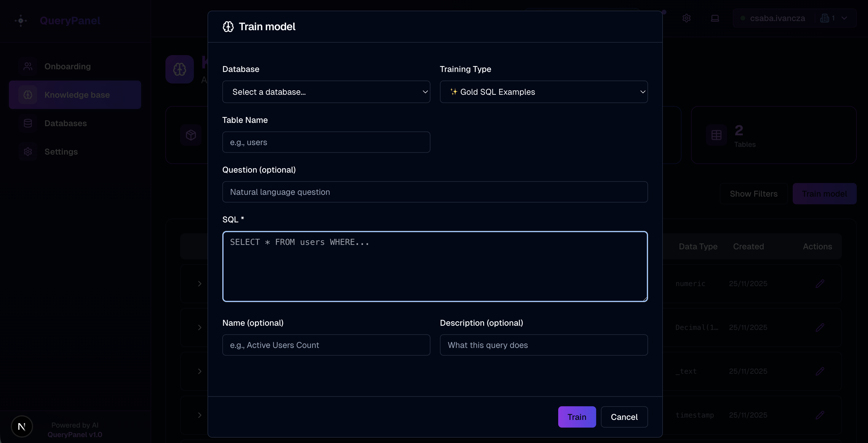The image size is (868, 443).
Task: Click the Natural language question field
Action: tap(435, 192)
